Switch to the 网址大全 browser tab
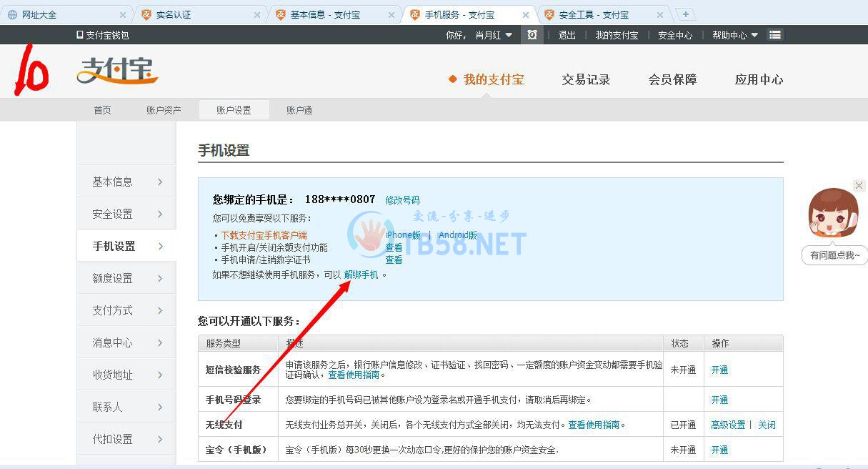868x469 pixels. 66,14
